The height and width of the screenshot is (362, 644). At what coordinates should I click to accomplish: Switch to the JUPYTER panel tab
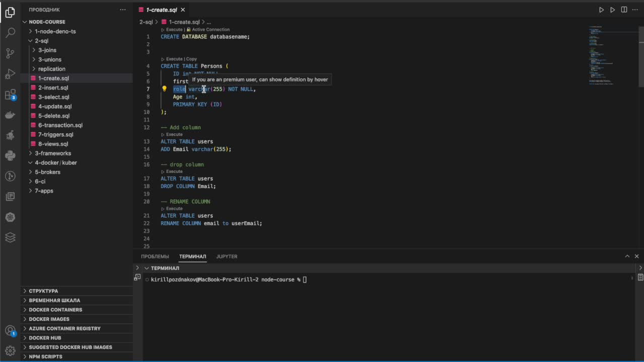tap(227, 256)
